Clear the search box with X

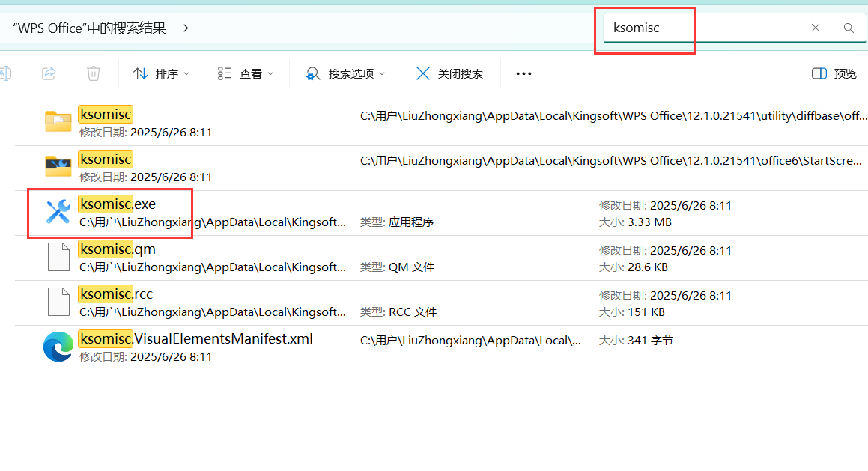tap(816, 28)
